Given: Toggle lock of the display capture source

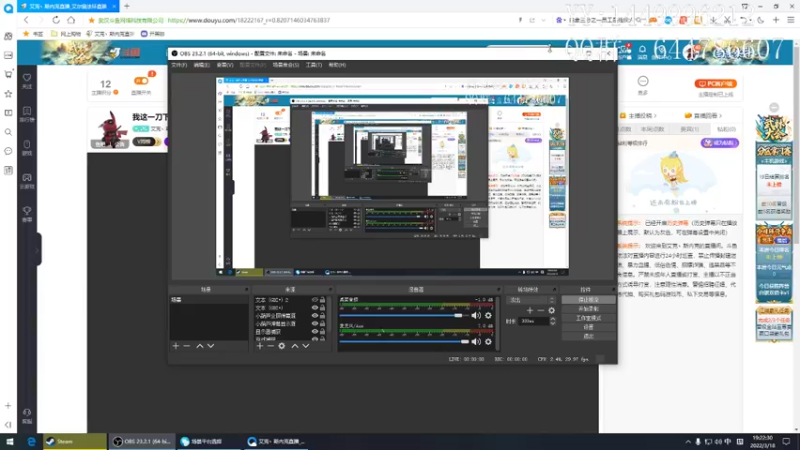Looking at the screenshot, I should tap(322, 332).
